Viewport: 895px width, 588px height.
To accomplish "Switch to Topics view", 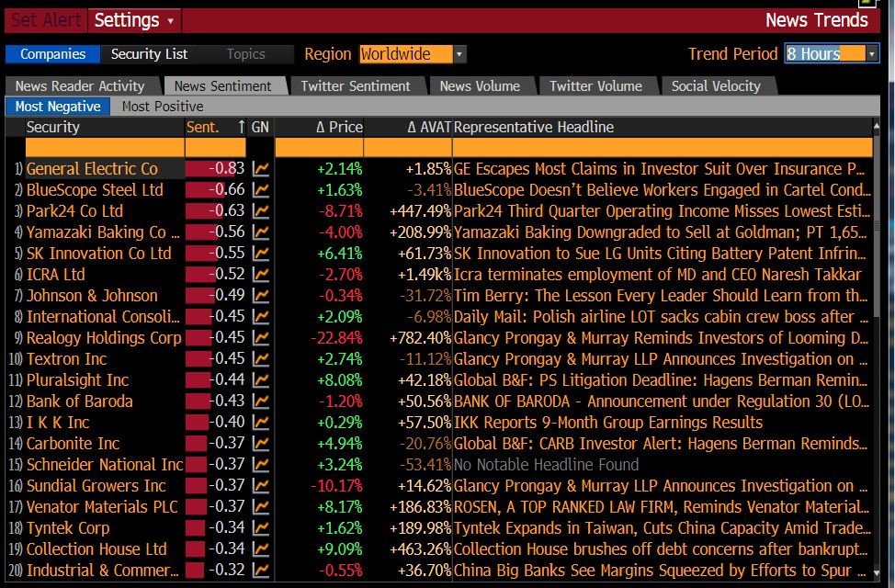I will pyautogui.click(x=245, y=54).
